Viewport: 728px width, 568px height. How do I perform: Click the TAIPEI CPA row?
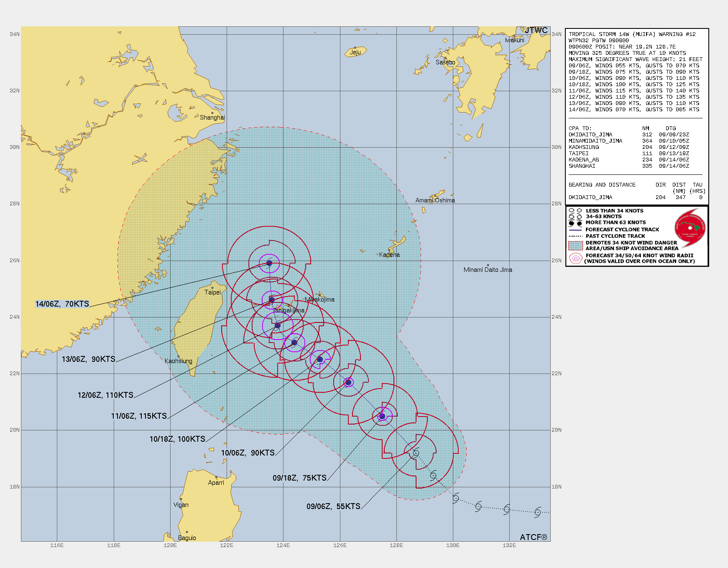click(x=629, y=154)
